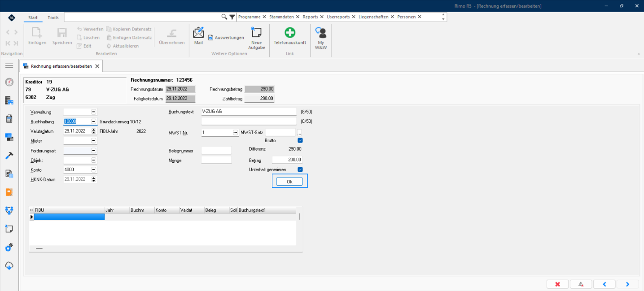Go back with the blue left arrow
Screen dimensions: 644x291
(605, 284)
